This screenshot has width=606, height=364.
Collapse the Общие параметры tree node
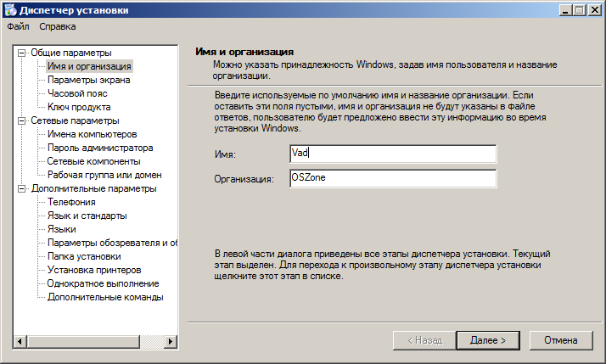[22, 53]
